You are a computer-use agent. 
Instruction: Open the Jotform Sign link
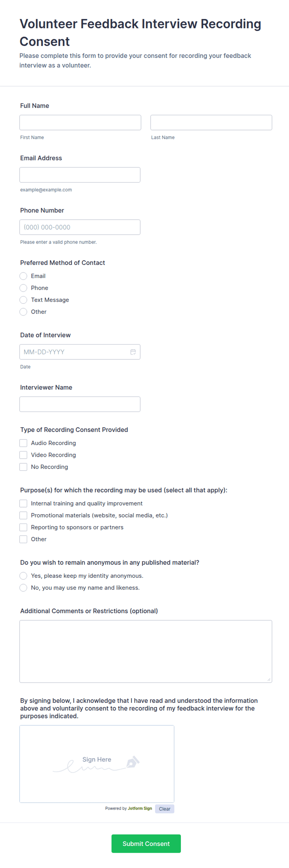click(140, 808)
